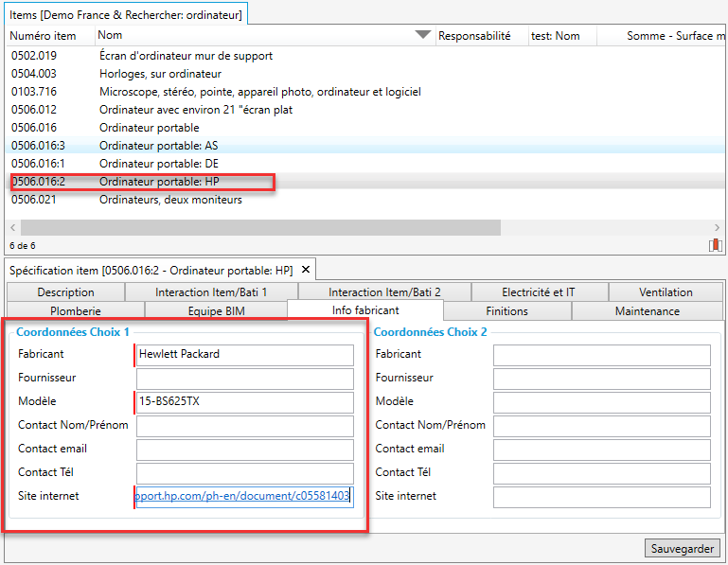Click the Fabricant field containing Hewlett Packard

coord(244,355)
